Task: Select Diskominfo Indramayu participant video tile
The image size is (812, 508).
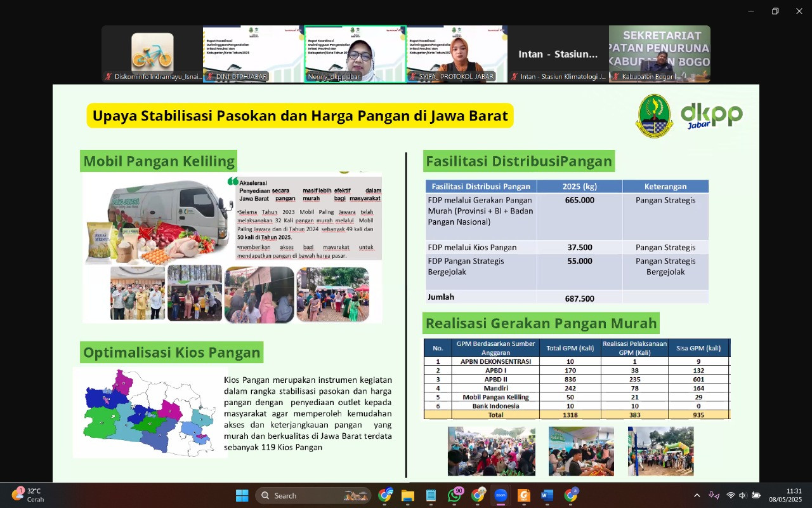Action: tap(152, 54)
